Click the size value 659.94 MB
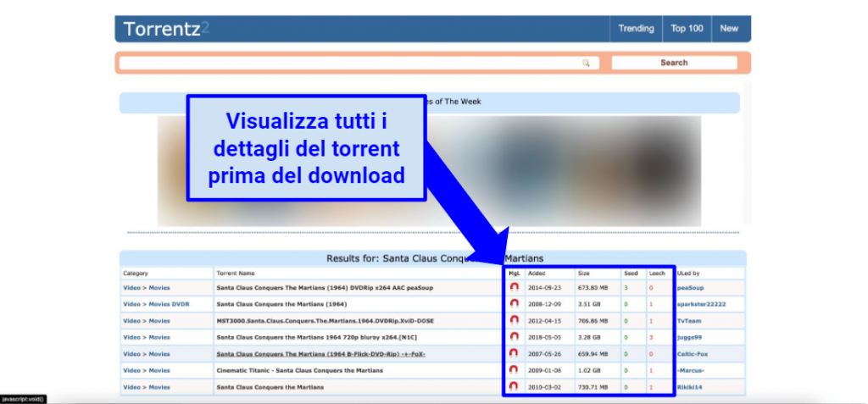868x404 pixels. 593,354
